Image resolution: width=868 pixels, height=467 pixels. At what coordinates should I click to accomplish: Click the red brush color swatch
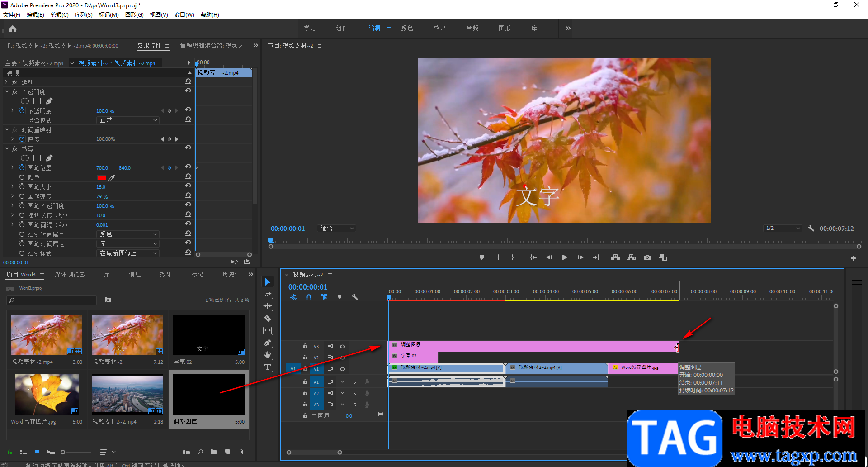tap(101, 177)
